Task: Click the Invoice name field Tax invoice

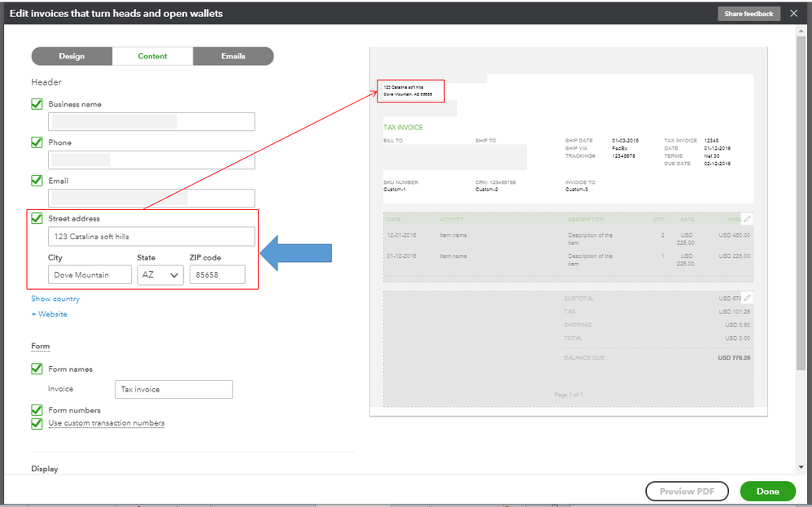Action: coord(173,390)
